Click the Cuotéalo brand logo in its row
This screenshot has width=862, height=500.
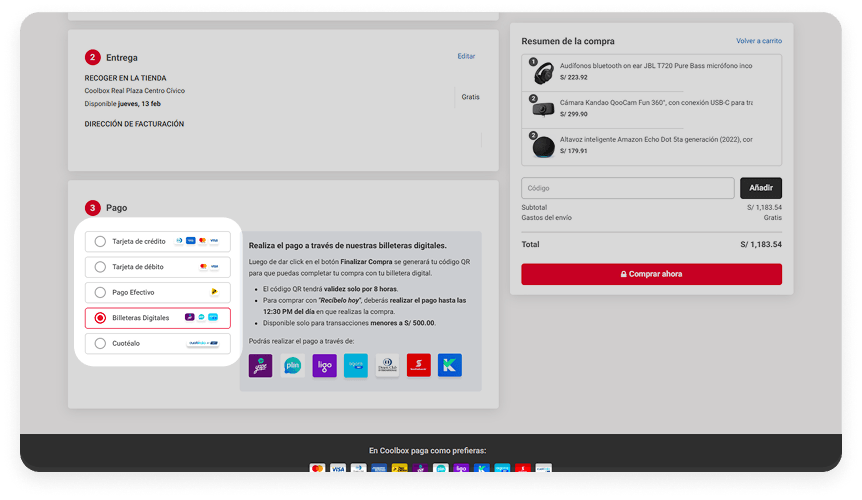(203, 343)
